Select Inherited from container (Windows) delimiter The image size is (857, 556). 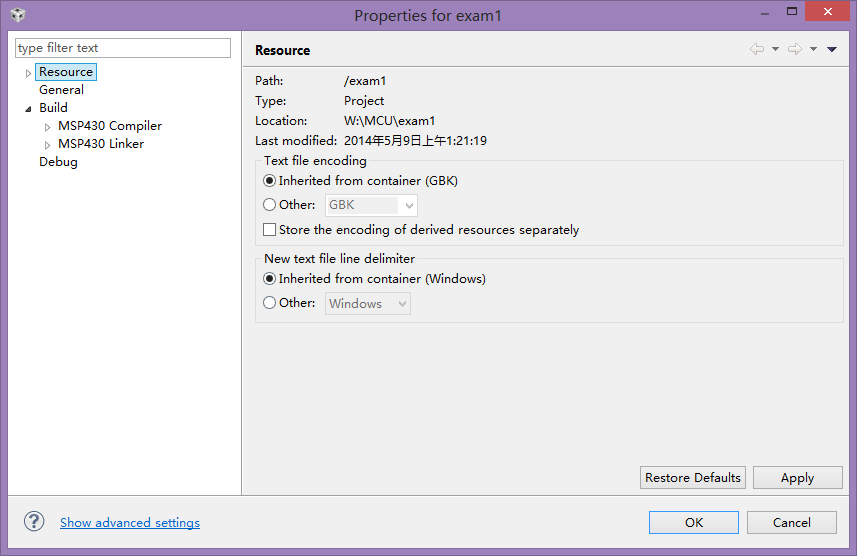tap(269, 279)
